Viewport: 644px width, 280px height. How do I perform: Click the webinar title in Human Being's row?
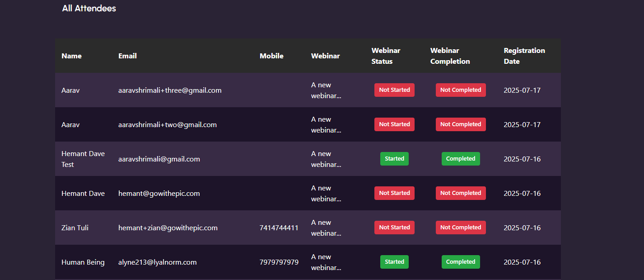326,262
